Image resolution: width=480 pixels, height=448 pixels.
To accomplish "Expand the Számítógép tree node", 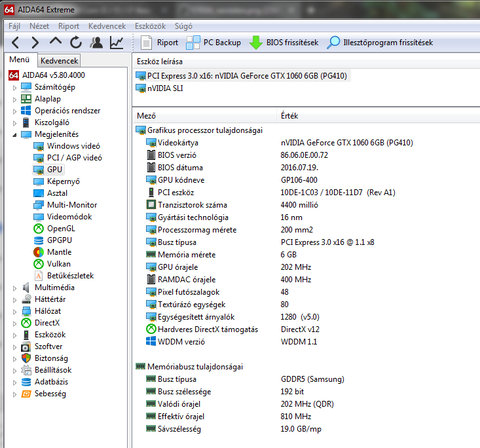I will pos(14,88).
